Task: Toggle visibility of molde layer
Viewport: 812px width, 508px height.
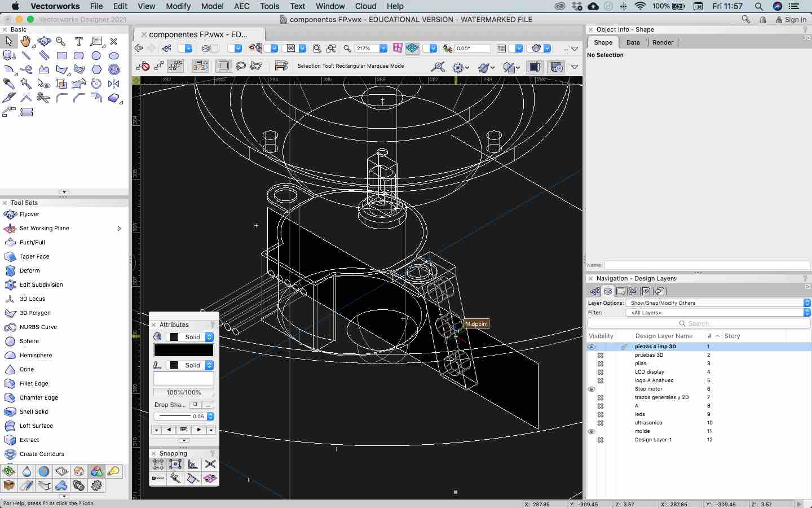Action: click(x=592, y=431)
